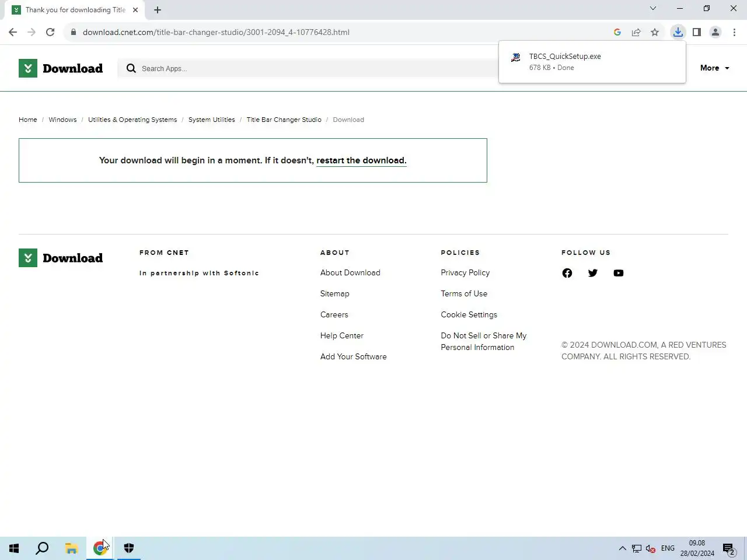747x560 pixels.
Task: Expand the tab search chevron
Action: pos(653,8)
